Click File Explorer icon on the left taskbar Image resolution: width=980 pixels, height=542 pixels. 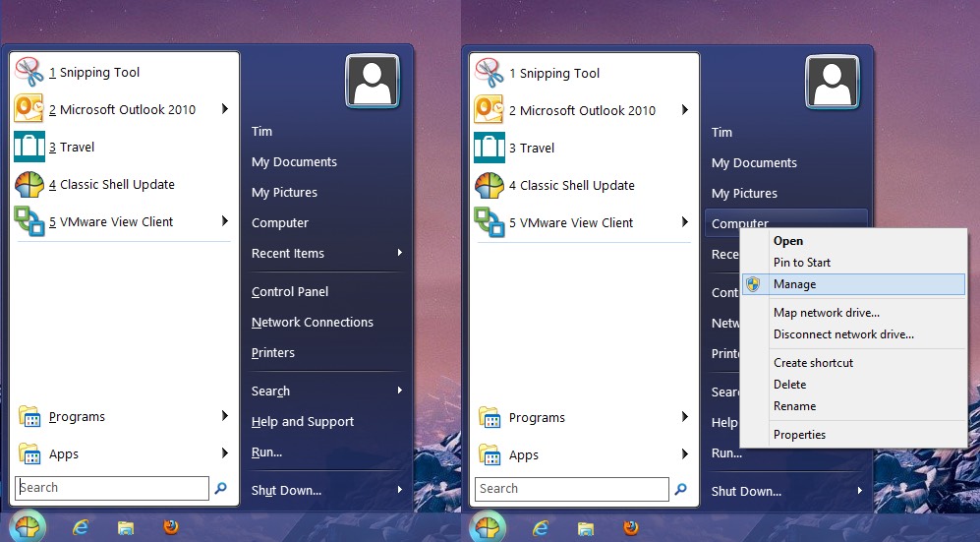pyautogui.click(x=126, y=527)
